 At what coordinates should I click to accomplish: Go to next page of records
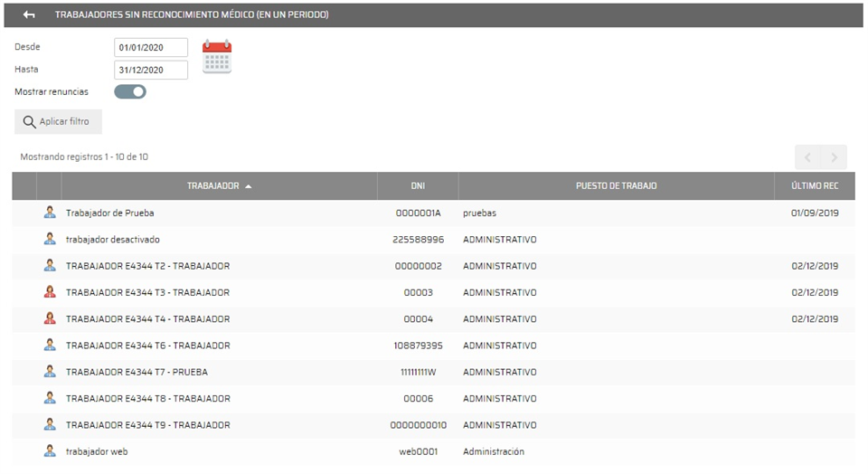pyautogui.click(x=834, y=157)
